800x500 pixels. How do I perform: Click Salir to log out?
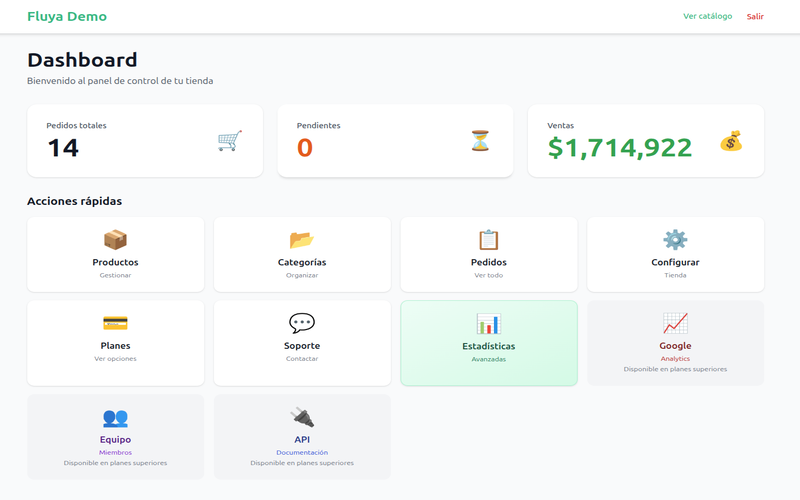coord(755,16)
